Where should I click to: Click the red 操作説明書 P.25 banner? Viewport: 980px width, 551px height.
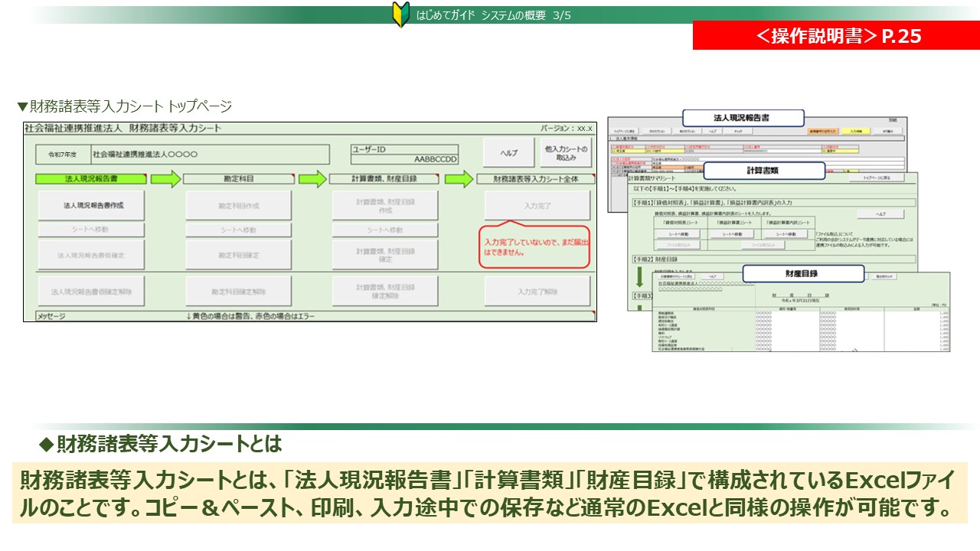(x=835, y=36)
